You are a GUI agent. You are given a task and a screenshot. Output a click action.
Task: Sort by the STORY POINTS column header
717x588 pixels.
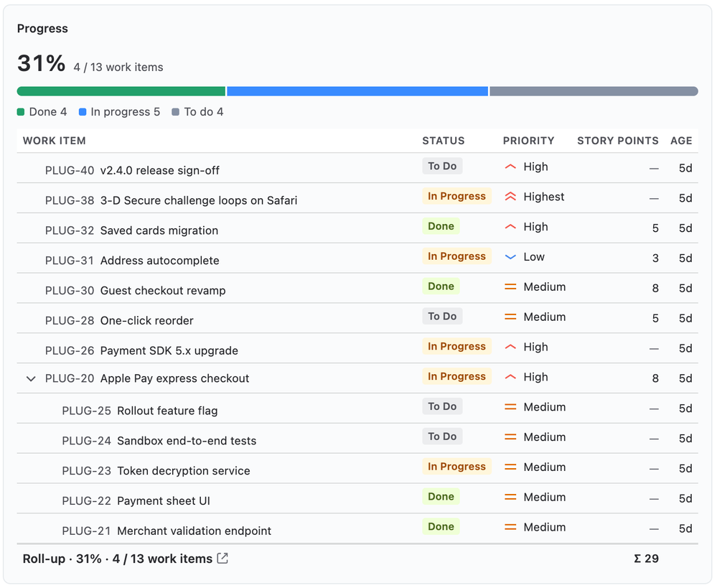[618, 141]
